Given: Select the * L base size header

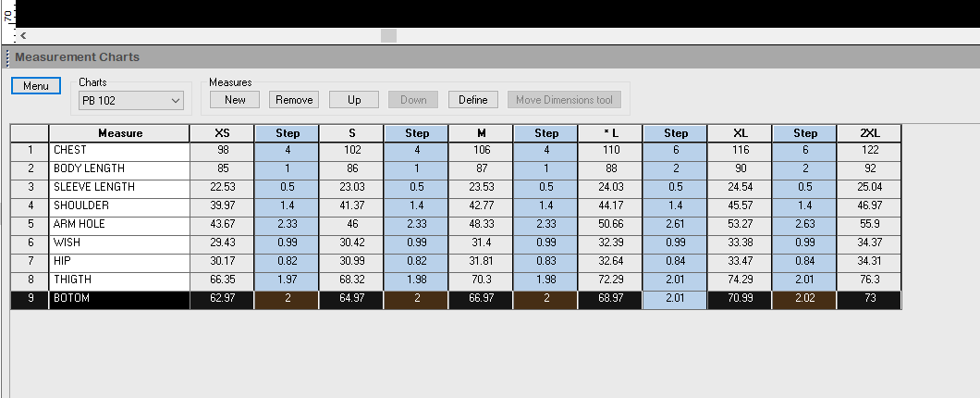Looking at the screenshot, I should (x=610, y=133).
